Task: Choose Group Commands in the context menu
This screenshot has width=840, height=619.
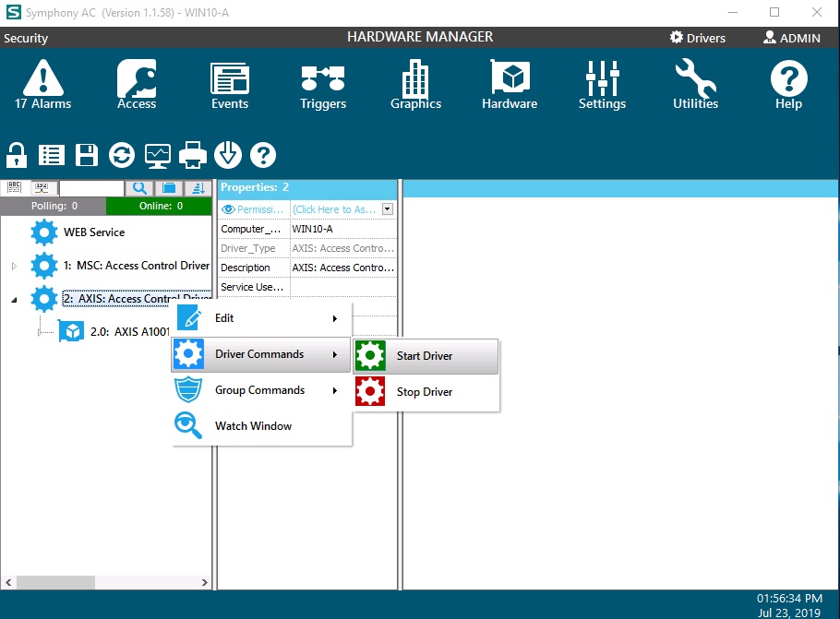Action: 261,390
